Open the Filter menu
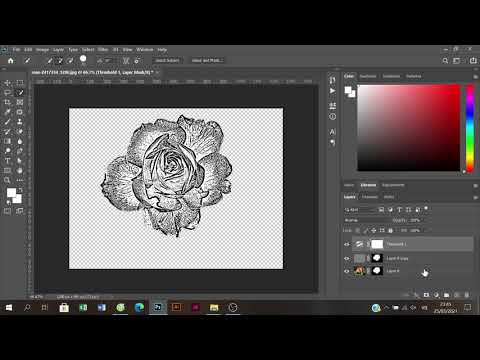480x360 pixels. (x=103, y=50)
